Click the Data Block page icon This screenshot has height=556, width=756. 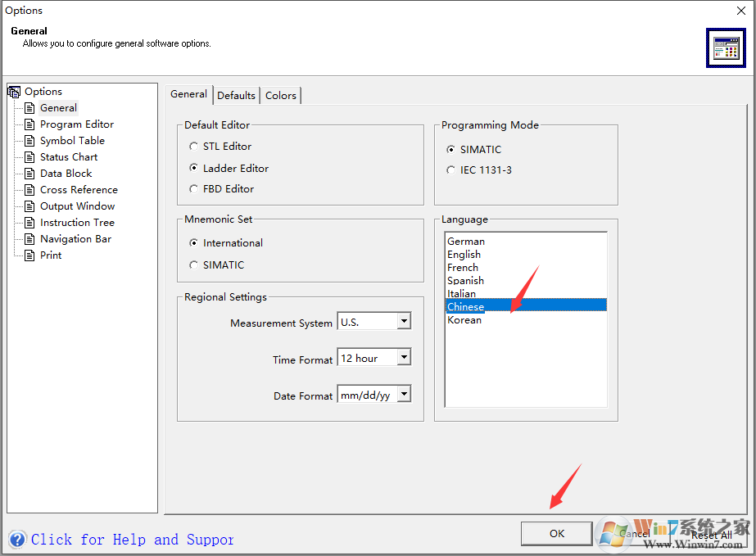[x=29, y=174]
